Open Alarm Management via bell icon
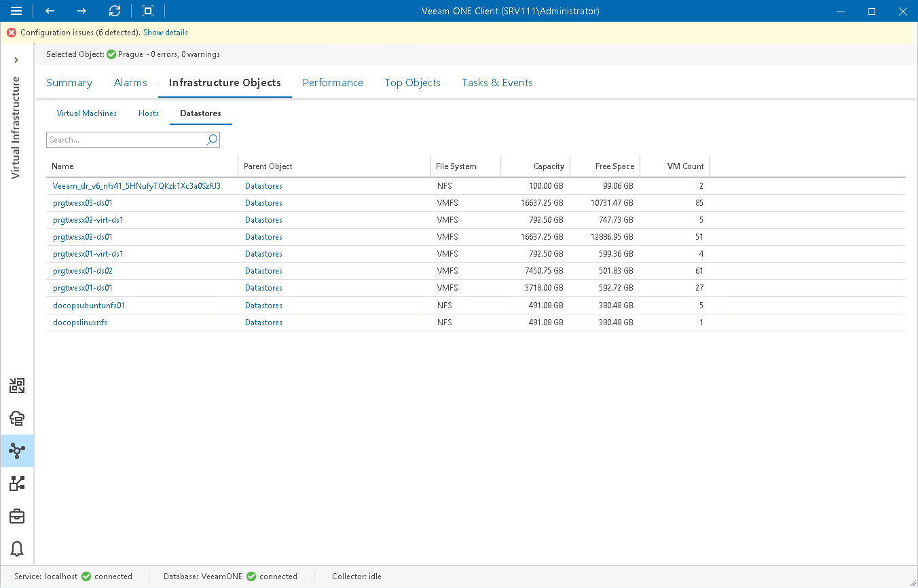Screen dimensions: 918x588 pyautogui.click(x=17, y=549)
